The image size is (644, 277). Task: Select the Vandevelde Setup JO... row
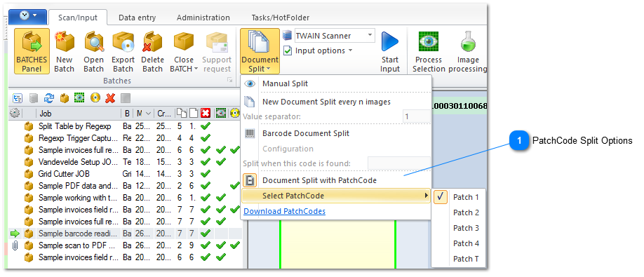coord(126,162)
